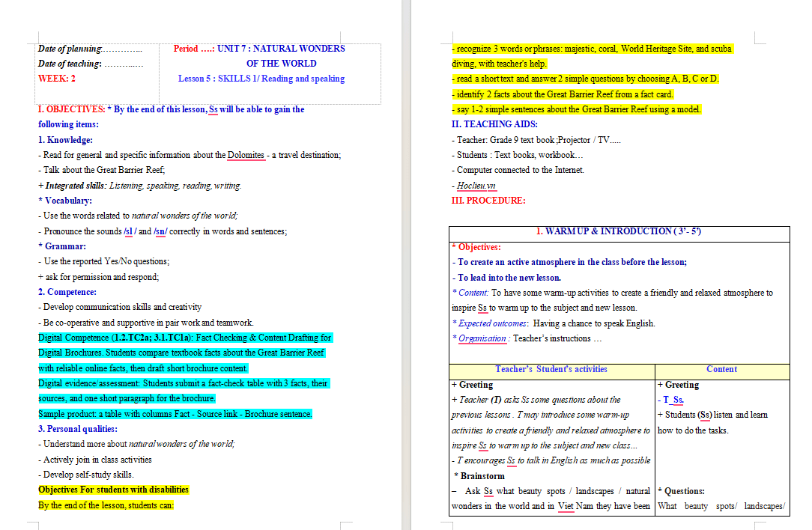Click the cyan Digital Competence highlighted line
The height and width of the screenshot is (530, 812).
click(x=184, y=338)
